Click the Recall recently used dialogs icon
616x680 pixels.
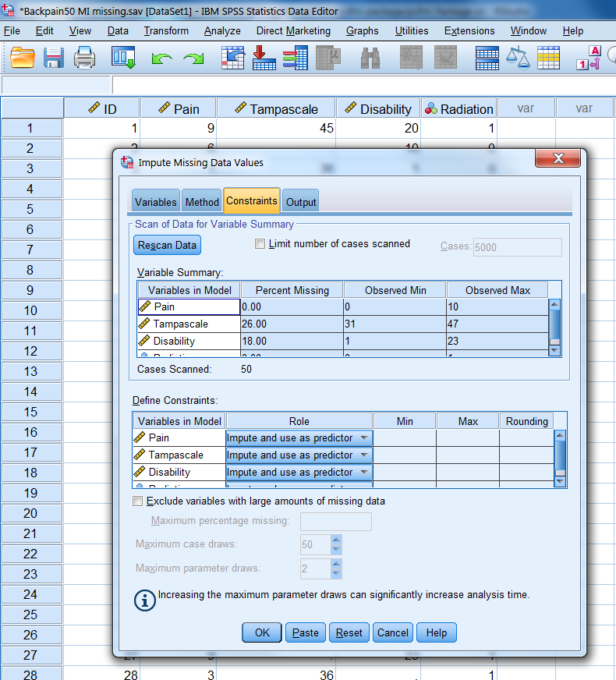pyautogui.click(x=123, y=58)
